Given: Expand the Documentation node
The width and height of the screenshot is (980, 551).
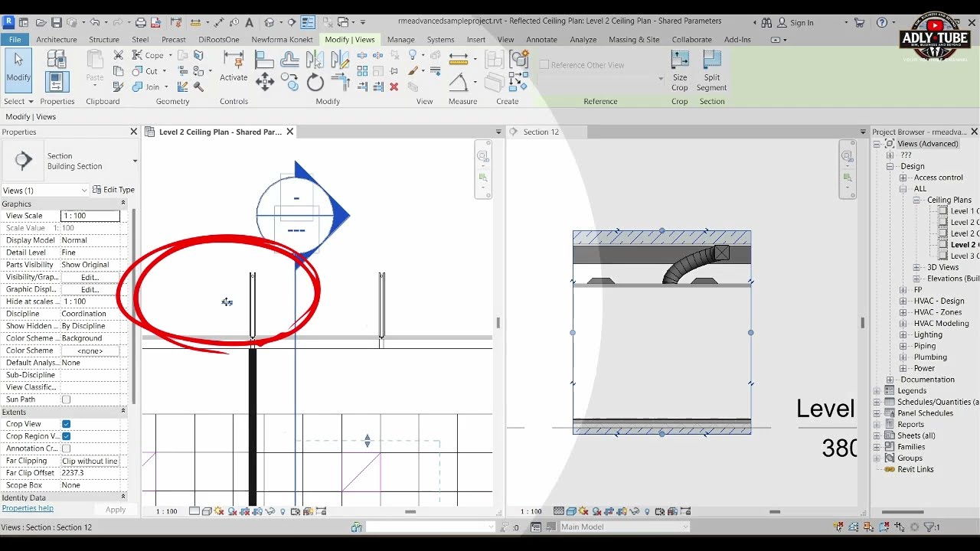Looking at the screenshot, I should [890, 380].
